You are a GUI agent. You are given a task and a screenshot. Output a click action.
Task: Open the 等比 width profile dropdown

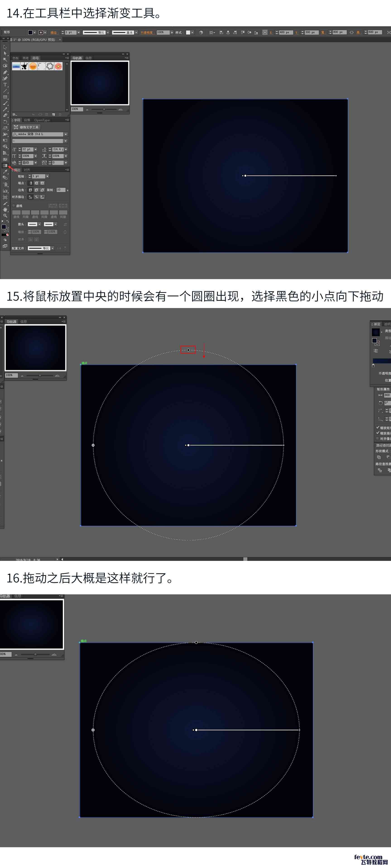[108, 32]
